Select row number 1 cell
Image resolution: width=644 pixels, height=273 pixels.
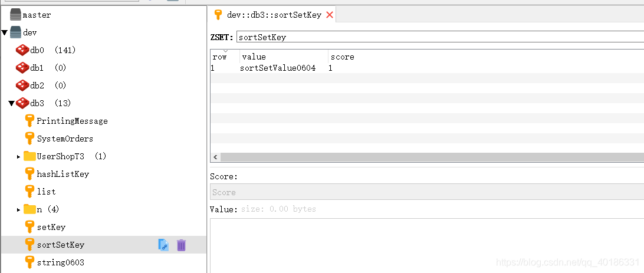(x=213, y=68)
